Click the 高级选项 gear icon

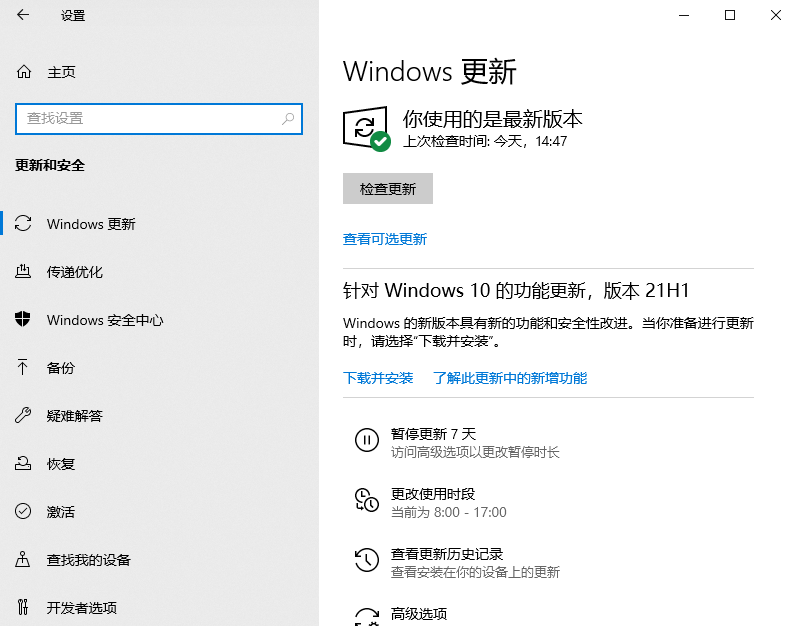point(367,617)
